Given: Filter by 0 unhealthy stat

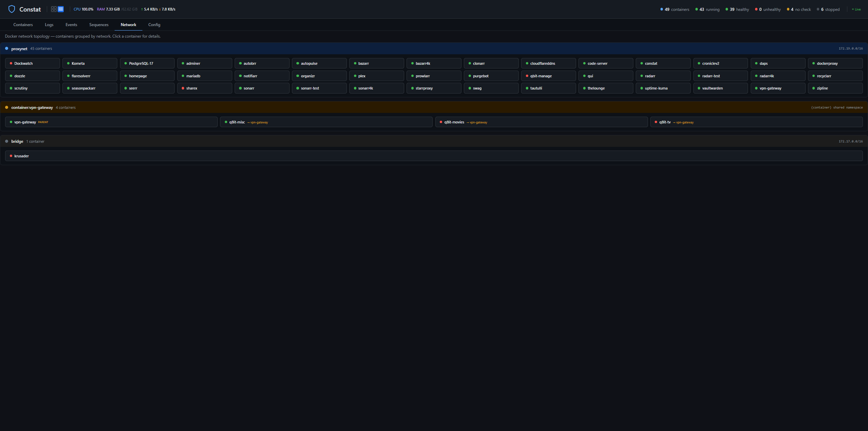Looking at the screenshot, I should click(x=768, y=9).
